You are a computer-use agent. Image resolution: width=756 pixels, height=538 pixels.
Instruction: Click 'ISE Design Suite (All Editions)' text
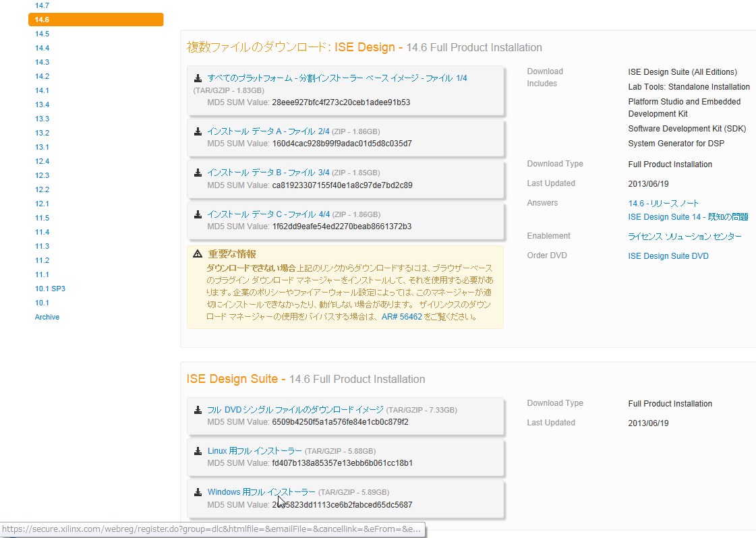point(682,72)
